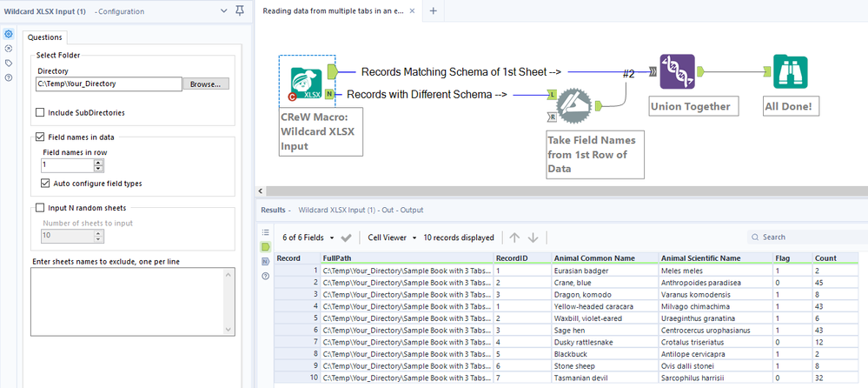This screenshot has width=868, height=388.
Task: Click the search magnifier icon in Results
Action: pyautogui.click(x=755, y=237)
